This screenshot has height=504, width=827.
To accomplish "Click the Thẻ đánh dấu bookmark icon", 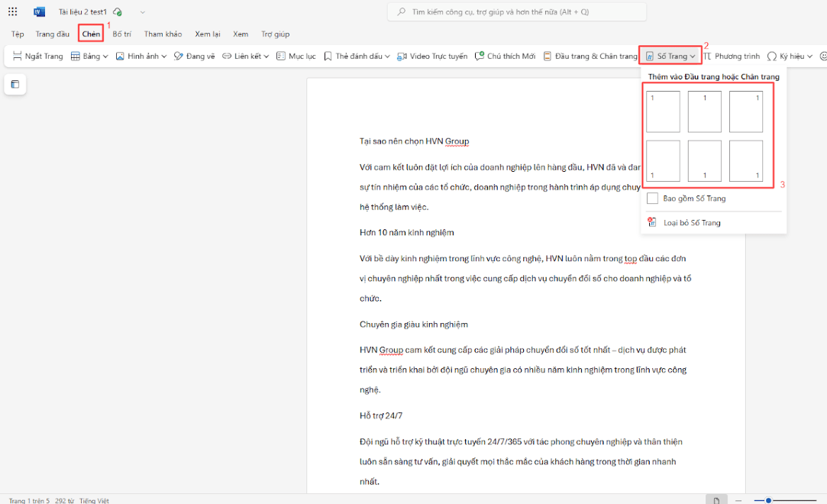I will [x=328, y=56].
